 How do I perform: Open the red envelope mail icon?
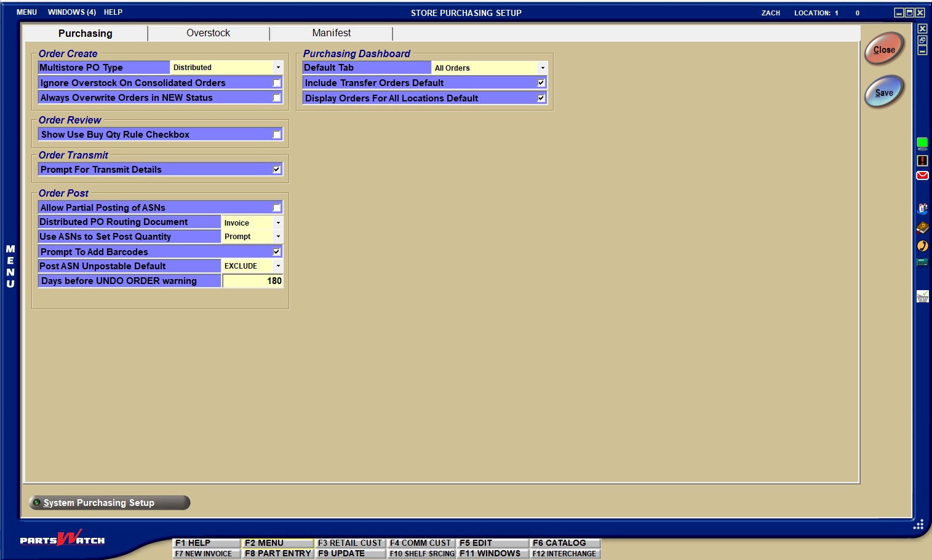pyautogui.click(x=922, y=176)
